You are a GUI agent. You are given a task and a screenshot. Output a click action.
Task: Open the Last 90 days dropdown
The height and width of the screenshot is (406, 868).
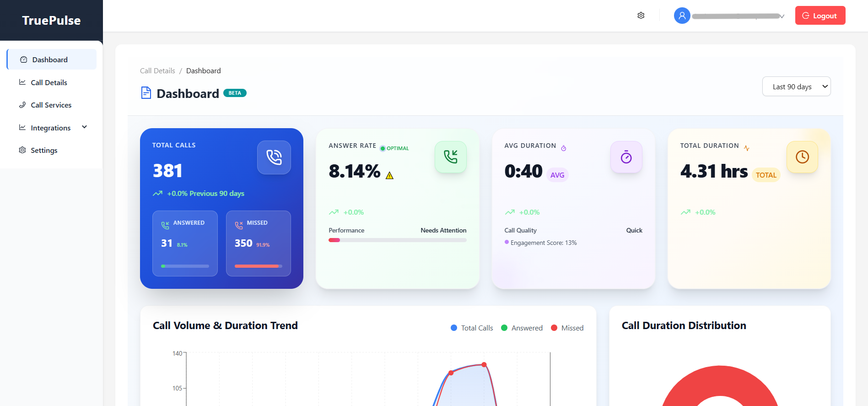(x=796, y=87)
